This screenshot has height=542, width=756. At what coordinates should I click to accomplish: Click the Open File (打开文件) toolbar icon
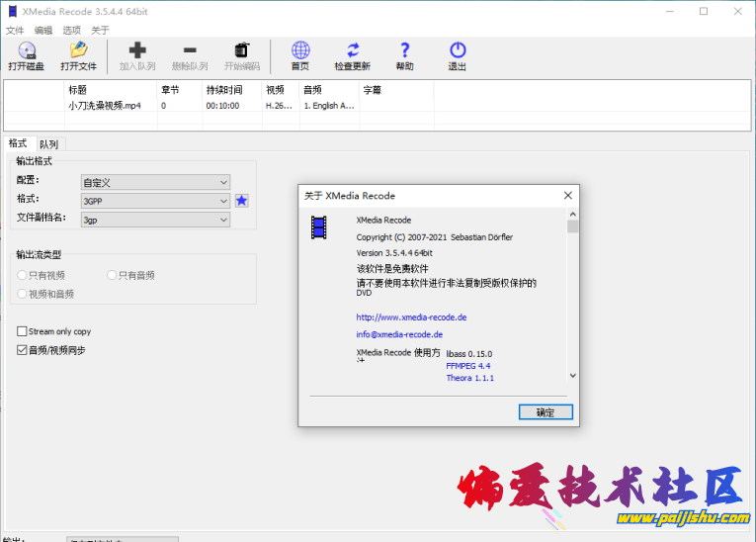(78, 51)
